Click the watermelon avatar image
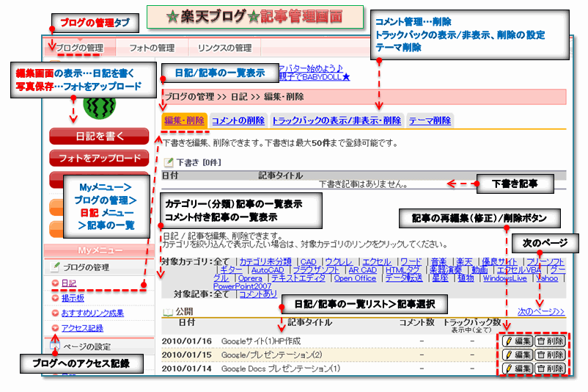Screen dimensions: 588x392 99,108
